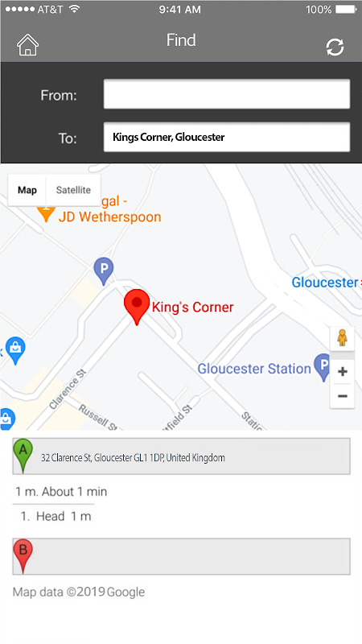Zoom in with the plus button

pos(343,372)
